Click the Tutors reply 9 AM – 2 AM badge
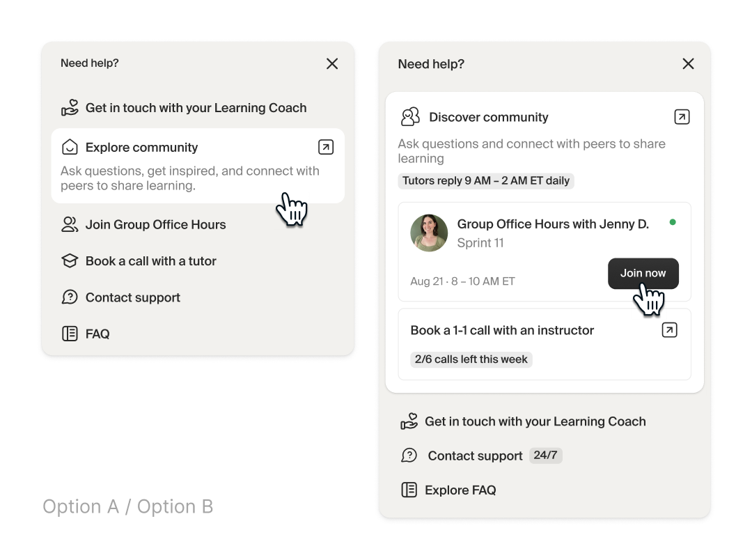Image resolution: width=752 pixels, height=560 pixels. click(x=486, y=180)
